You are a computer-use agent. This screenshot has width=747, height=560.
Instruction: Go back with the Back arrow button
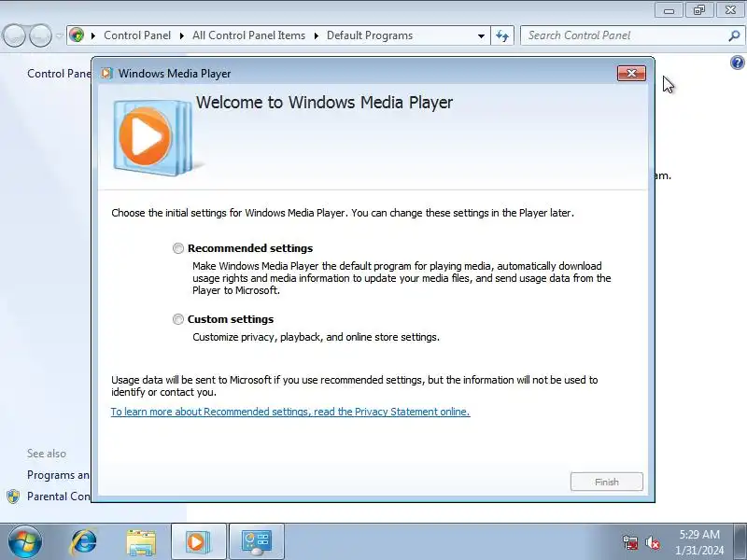click(14, 35)
